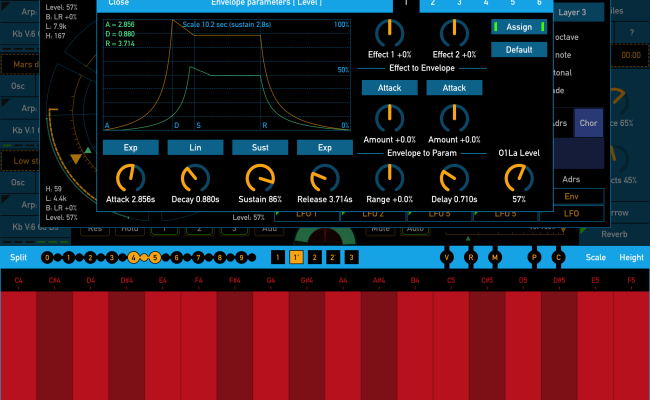Image resolution: width=650 pixels, height=400 pixels.
Task: Adjust the Decay 0.880s knob
Action: point(195,178)
